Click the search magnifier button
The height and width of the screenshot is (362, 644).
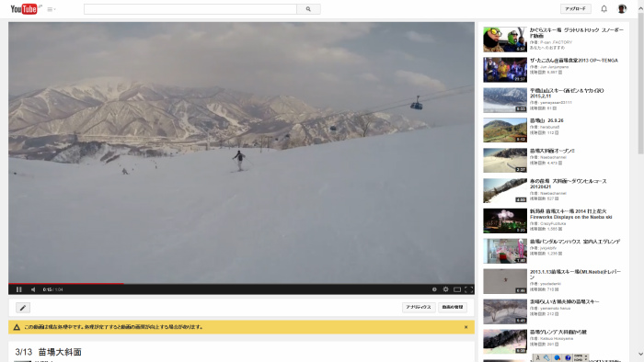point(308,9)
